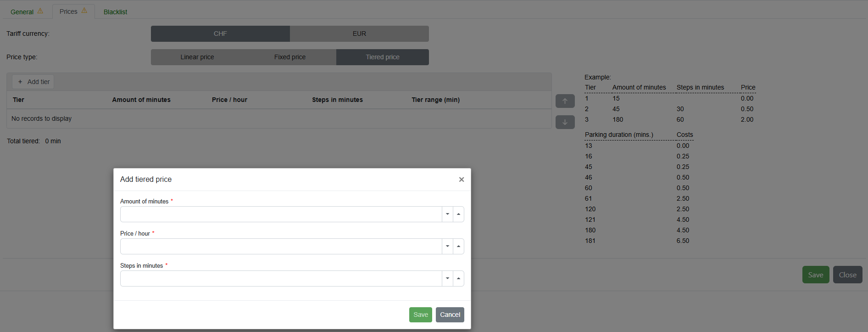Image resolution: width=868 pixels, height=332 pixels.
Task: Click Price / hour column header
Action: pyautogui.click(x=229, y=100)
